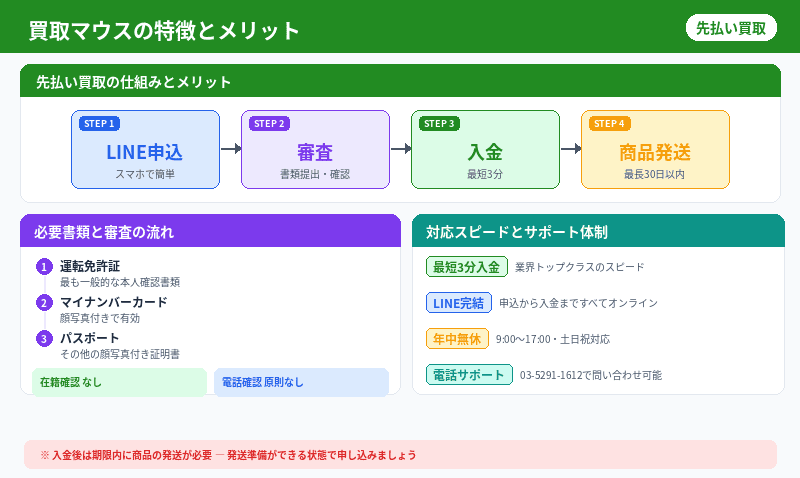Click the STEP 1 badge
Screen dimensions: 800x478
point(99,124)
